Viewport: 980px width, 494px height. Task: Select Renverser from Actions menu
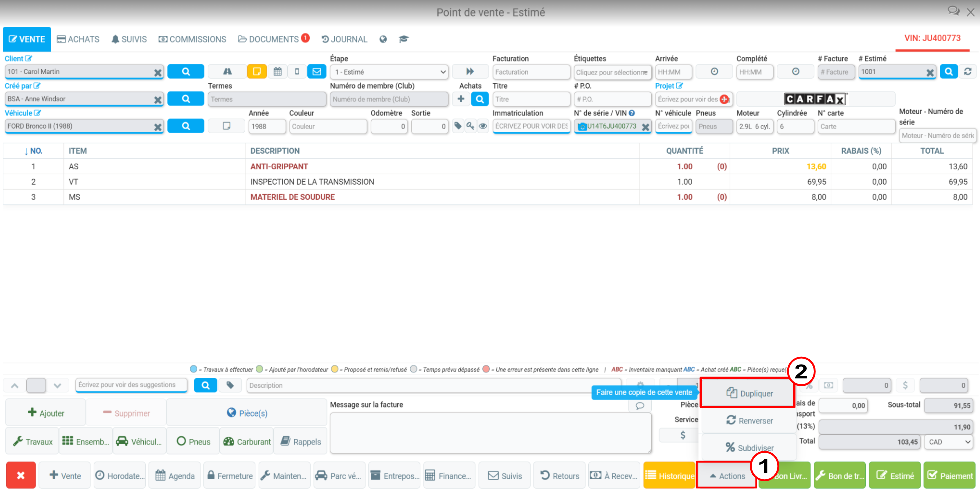coord(749,421)
